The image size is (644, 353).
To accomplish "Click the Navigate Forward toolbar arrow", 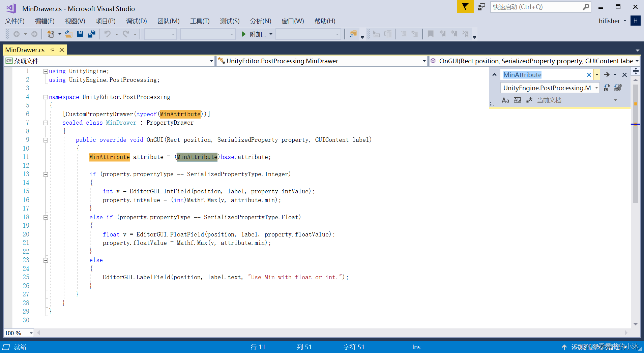I will 34,34.
